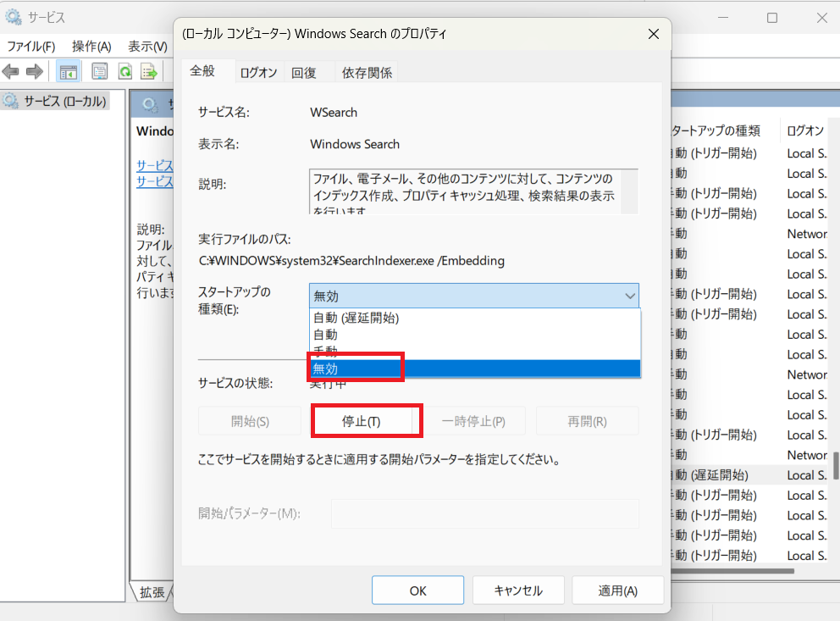The height and width of the screenshot is (621, 840).
Task: Switch to the 回復 tab
Action: 304,72
